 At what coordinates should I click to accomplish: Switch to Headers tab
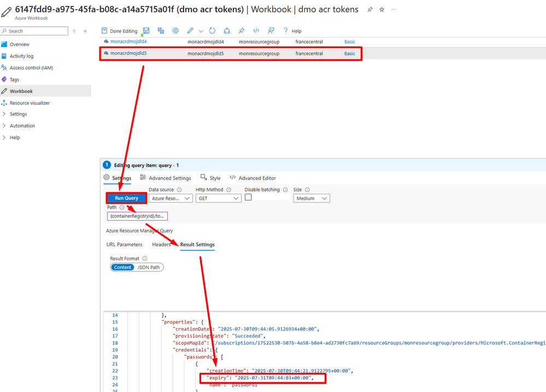point(161,245)
